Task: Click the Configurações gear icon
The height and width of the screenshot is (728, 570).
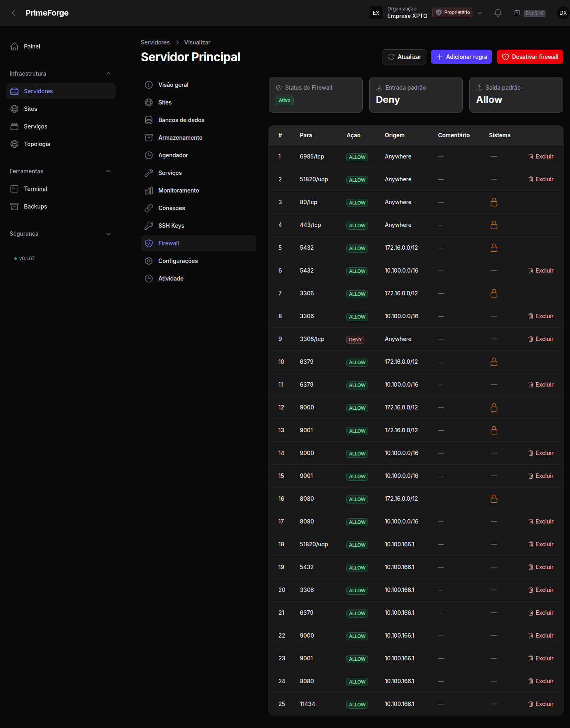Action: click(149, 261)
